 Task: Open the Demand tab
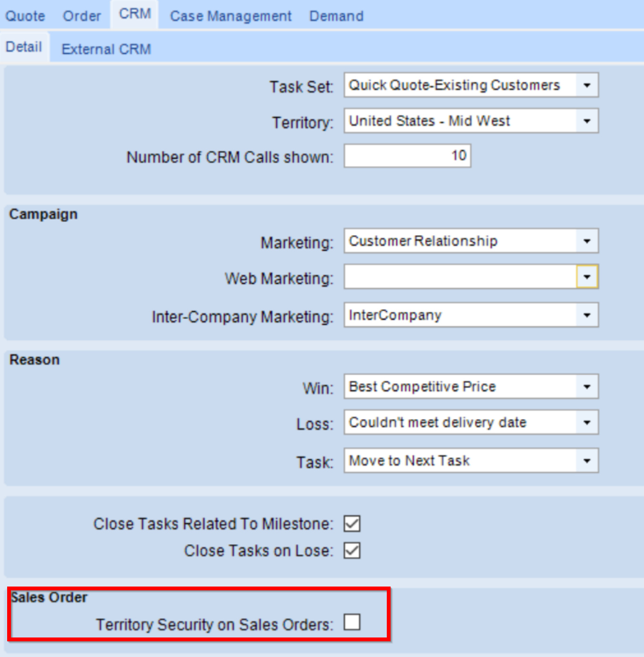(x=336, y=16)
